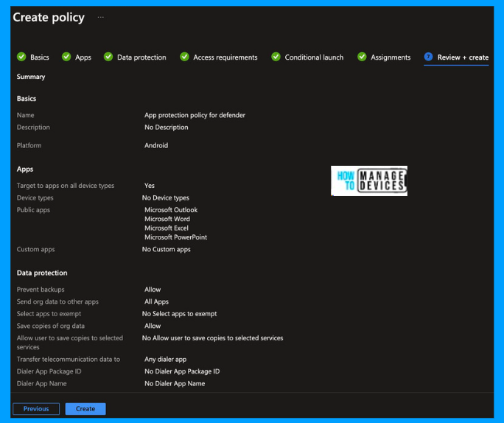Click the policy name 'App protection policy for defender'

pyautogui.click(x=195, y=115)
